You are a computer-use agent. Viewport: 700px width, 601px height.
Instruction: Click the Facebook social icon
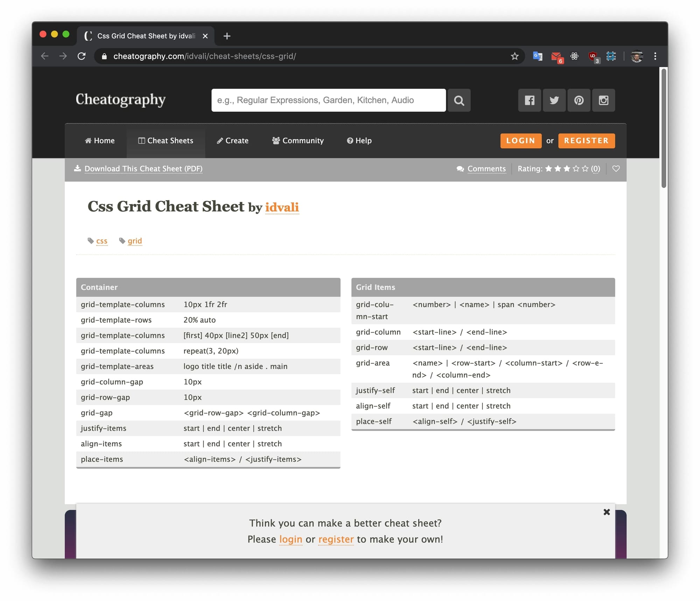click(529, 100)
